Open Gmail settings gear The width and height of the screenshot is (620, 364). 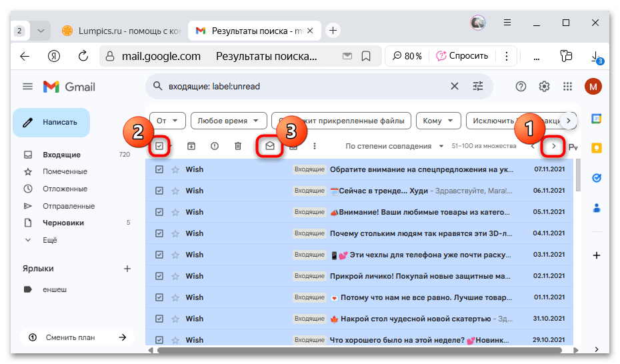[544, 86]
